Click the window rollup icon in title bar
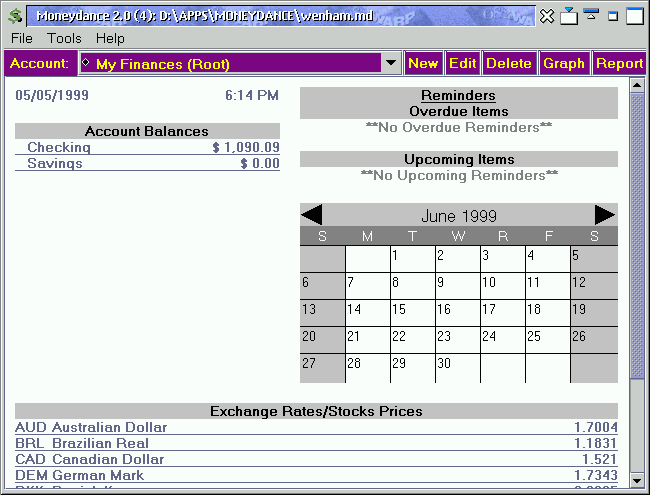This screenshot has width=650, height=495. (x=569, y=16)
